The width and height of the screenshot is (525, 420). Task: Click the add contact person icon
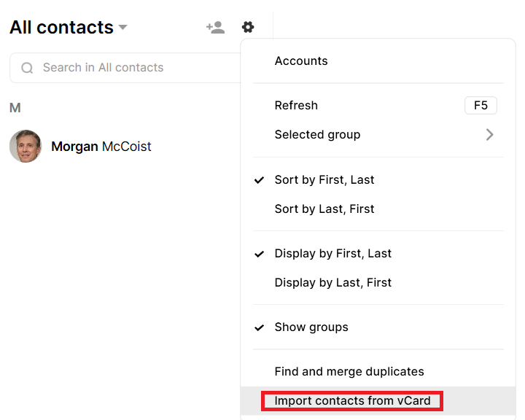pyautogui.click(x=215, y=27)
